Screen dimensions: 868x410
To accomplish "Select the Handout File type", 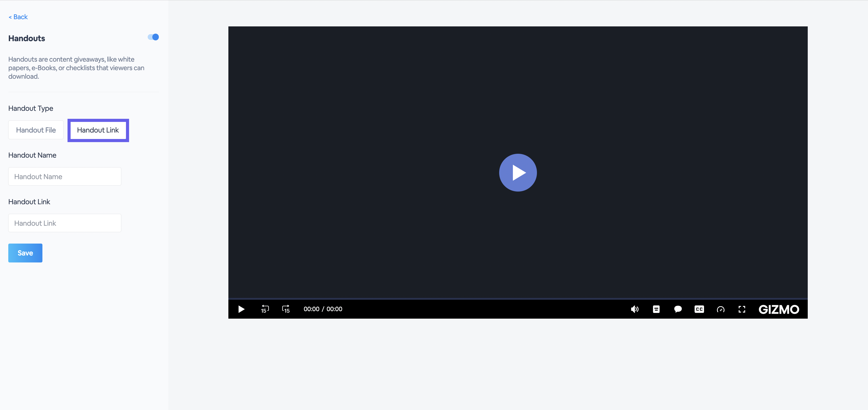I will 36,130.
